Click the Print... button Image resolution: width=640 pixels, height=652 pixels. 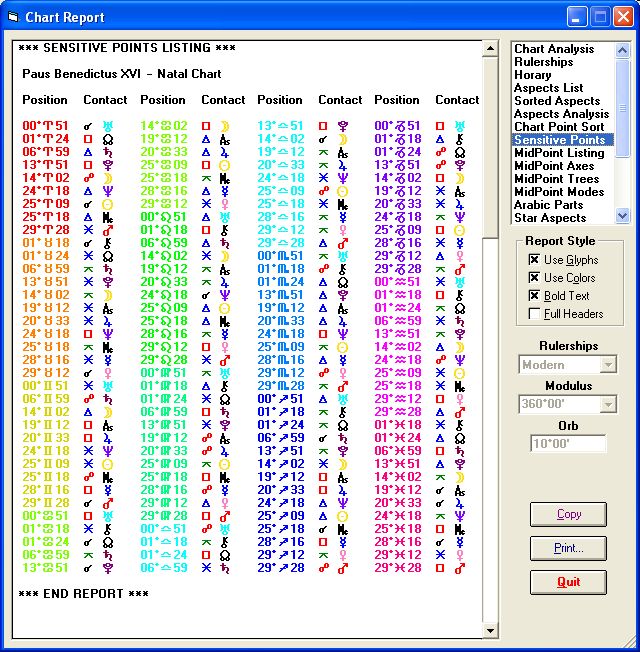[568, 548]
